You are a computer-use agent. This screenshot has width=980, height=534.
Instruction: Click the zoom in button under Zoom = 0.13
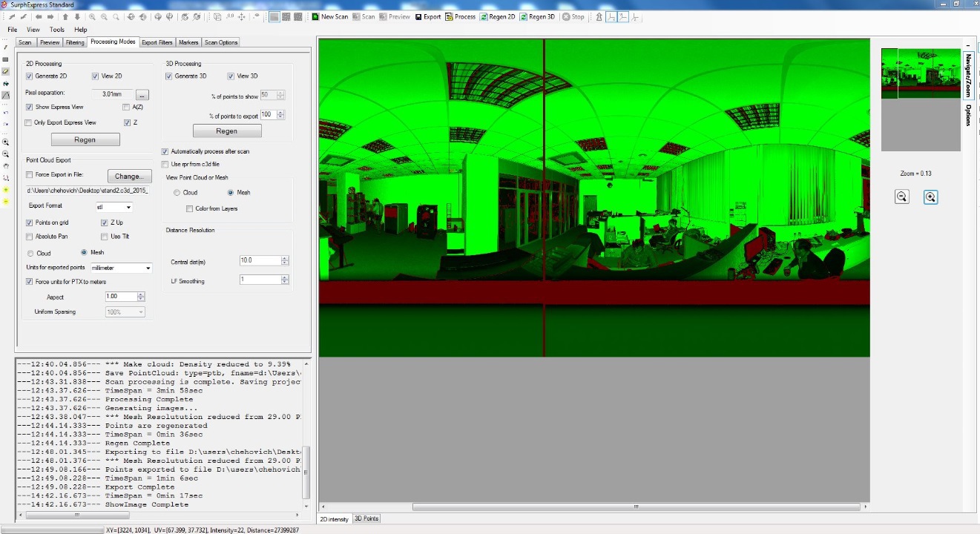pyautogui.click(x=930, y=197)
